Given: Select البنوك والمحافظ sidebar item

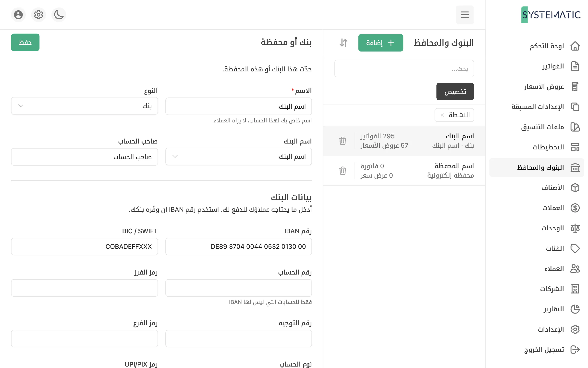Looking at the screenshot, I should [x=537, y=168].
